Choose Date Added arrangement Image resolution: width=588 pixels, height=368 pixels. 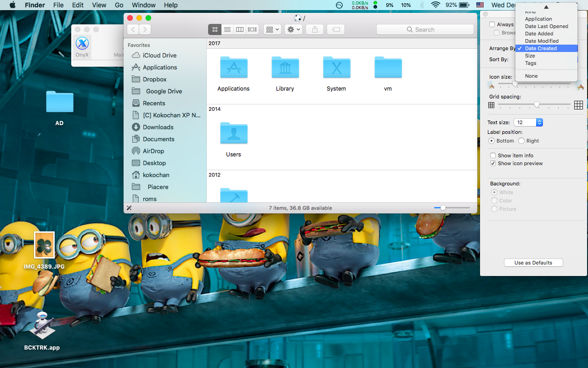point(546,34)
